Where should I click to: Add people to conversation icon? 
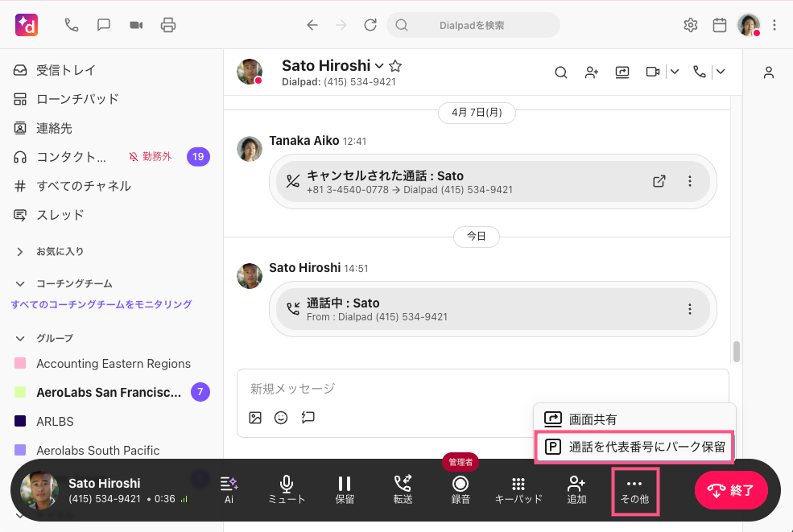[x=591, y=72]
